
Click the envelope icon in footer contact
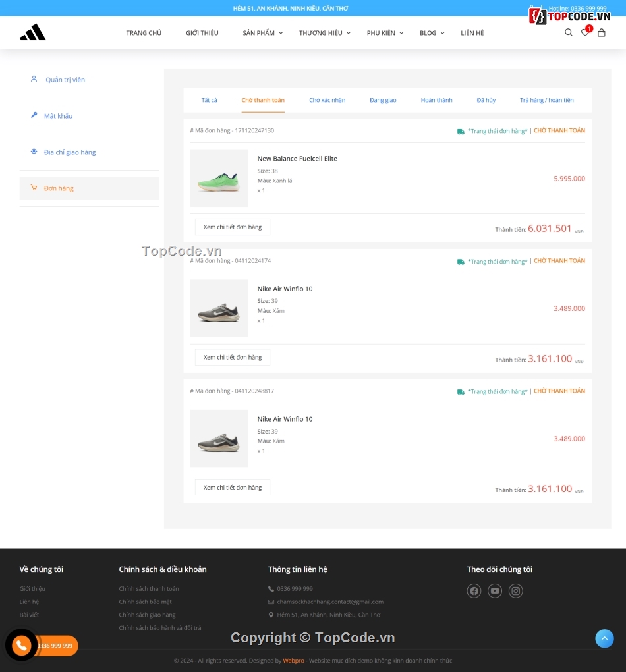tap(271, 602)
